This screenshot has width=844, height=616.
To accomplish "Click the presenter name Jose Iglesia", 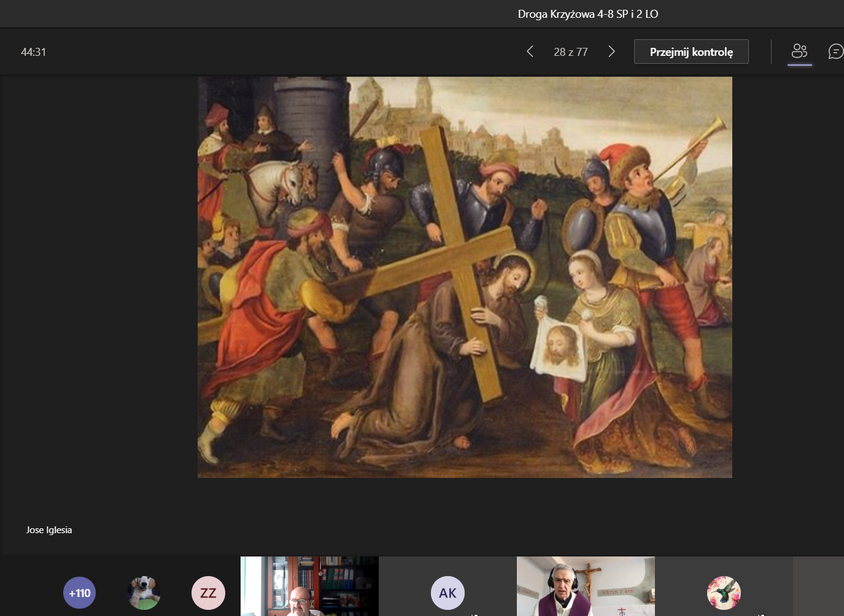I will click(x=49, y=530).
